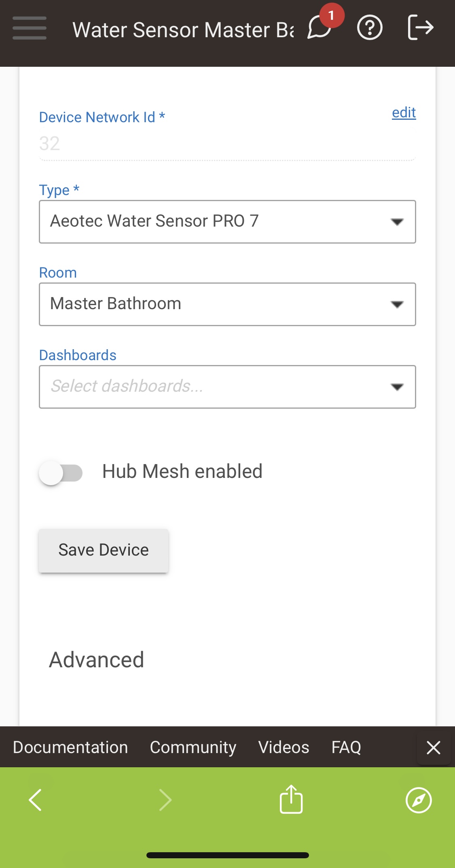The height and width of the screenshot is (868, 455).
Task: Click the edit link for device id
Action: [x=403, y=112]
